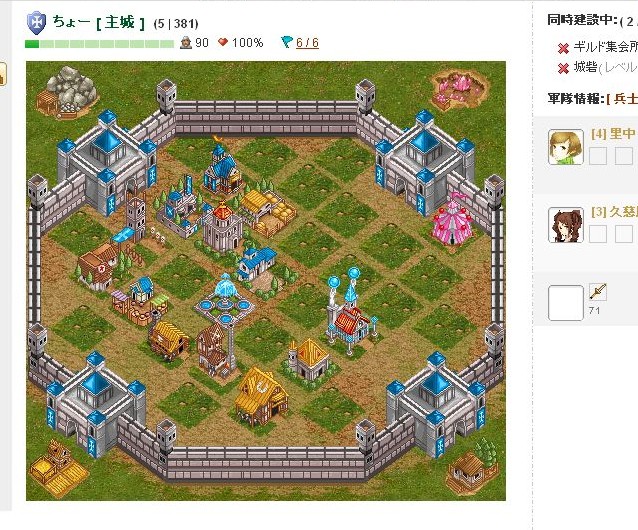638x530 pixels.
Task: Select the blonde hero portrait 里中
Action: tap(566, 147)
